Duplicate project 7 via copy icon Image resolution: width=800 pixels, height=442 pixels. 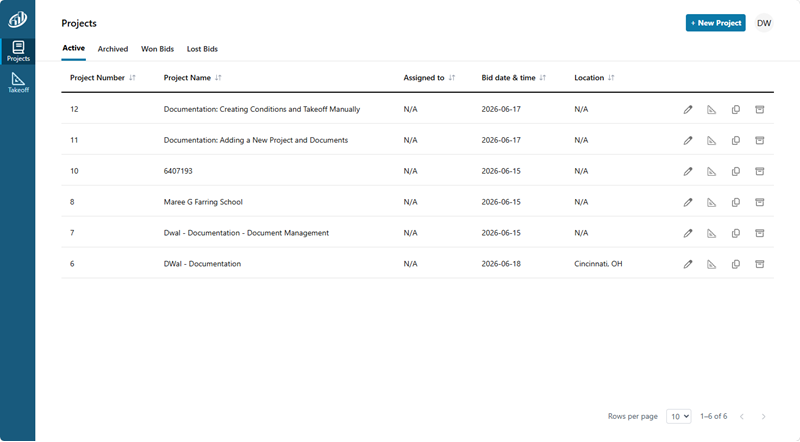[736, 233]
